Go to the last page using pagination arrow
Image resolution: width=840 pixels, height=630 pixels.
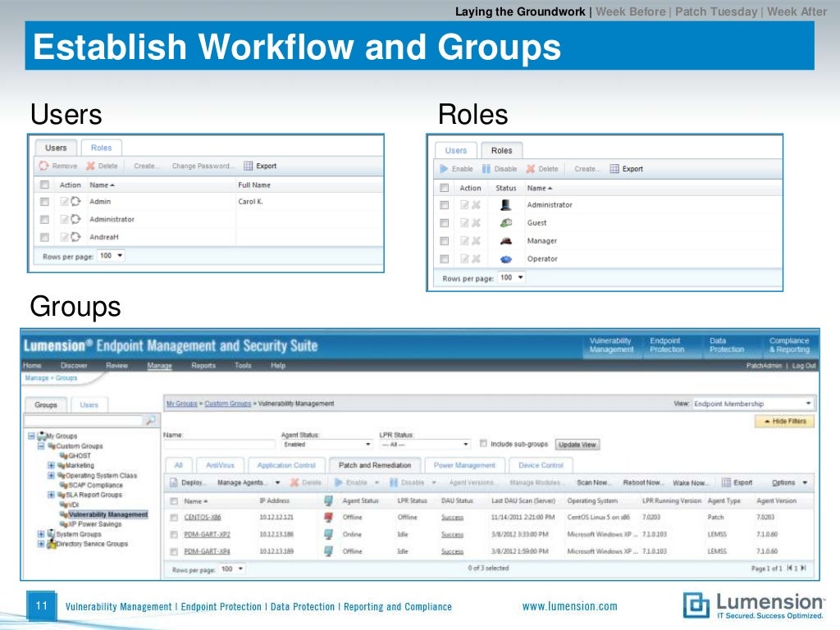[x=803, y=568]
